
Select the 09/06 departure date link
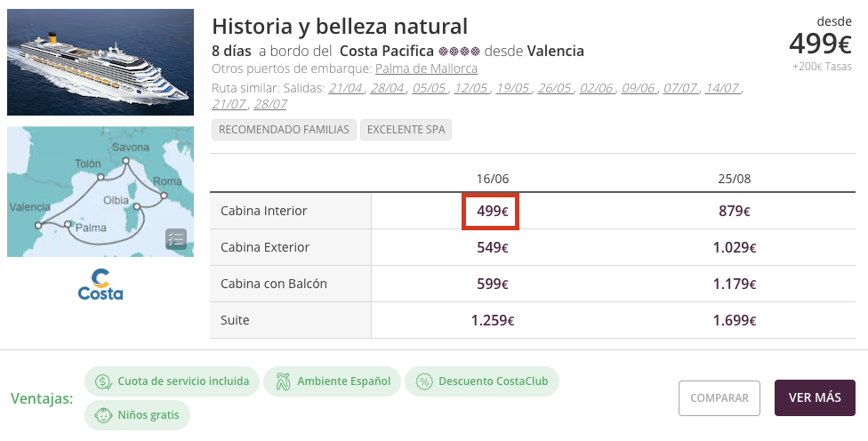pyautogui.click(x=639, y=88)
